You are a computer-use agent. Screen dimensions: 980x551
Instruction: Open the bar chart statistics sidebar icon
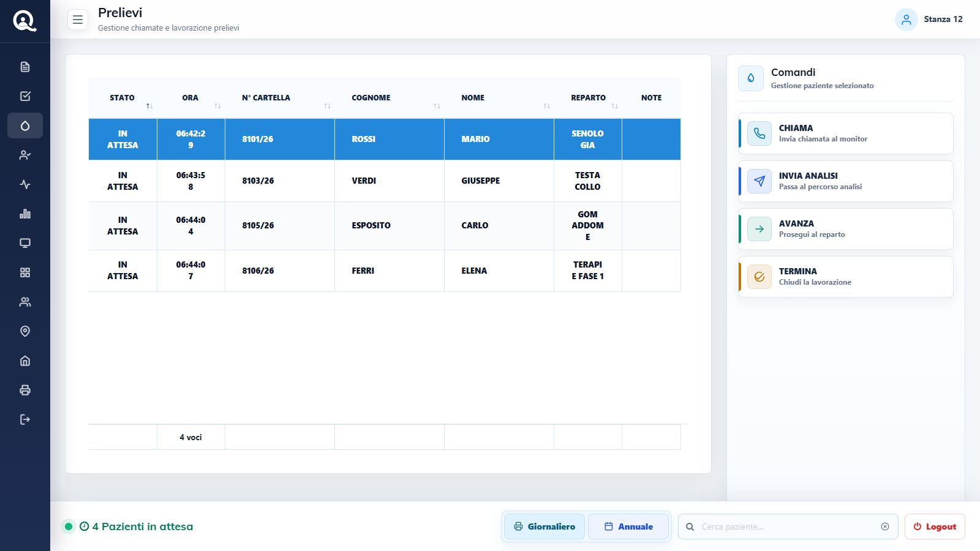tap(25, 214)
